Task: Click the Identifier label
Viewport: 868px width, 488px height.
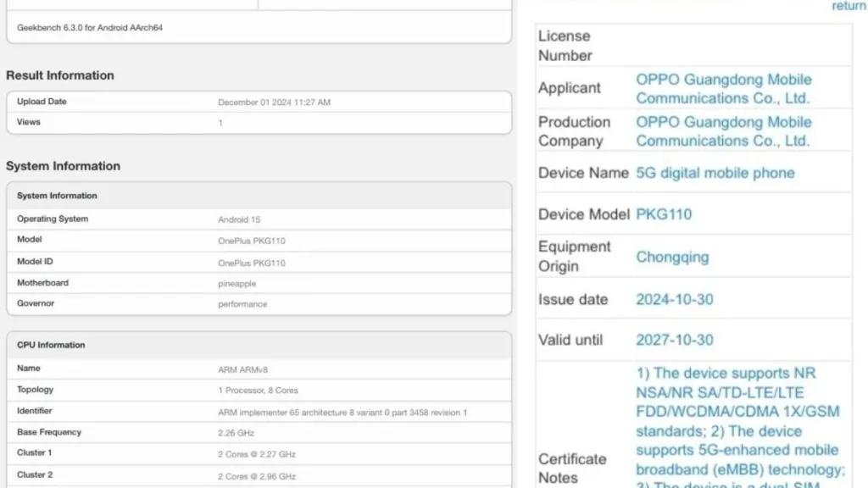Action: [x=34, y=411]
